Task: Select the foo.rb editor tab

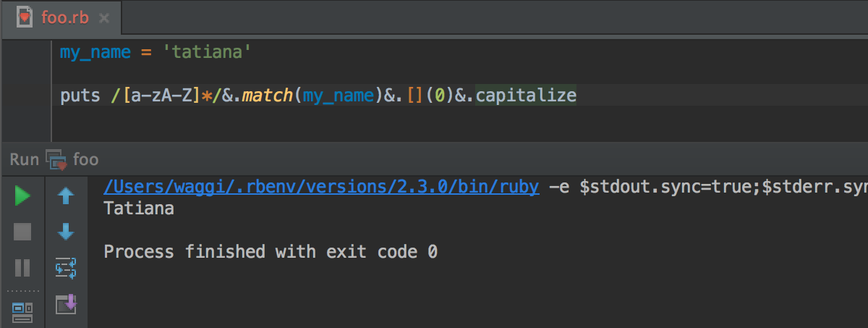Action: click(63, 17)
